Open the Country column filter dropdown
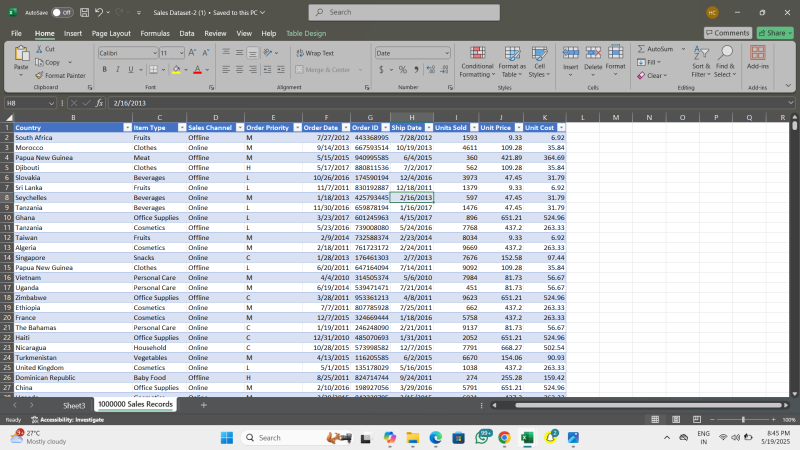Image resolution: width=800 pixels, height=450 pixels. click(127, 128)
